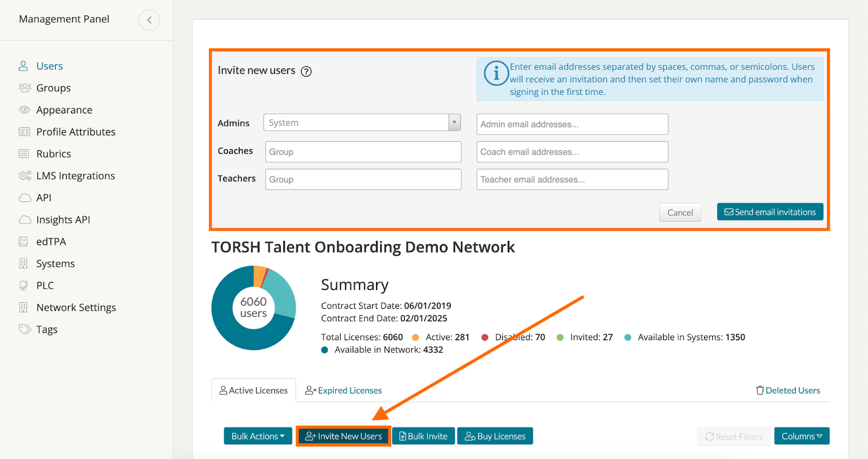Viewport: 868px width, 459px height.
Task: Click the Users icon in sidebar
Action: point(23,66)
